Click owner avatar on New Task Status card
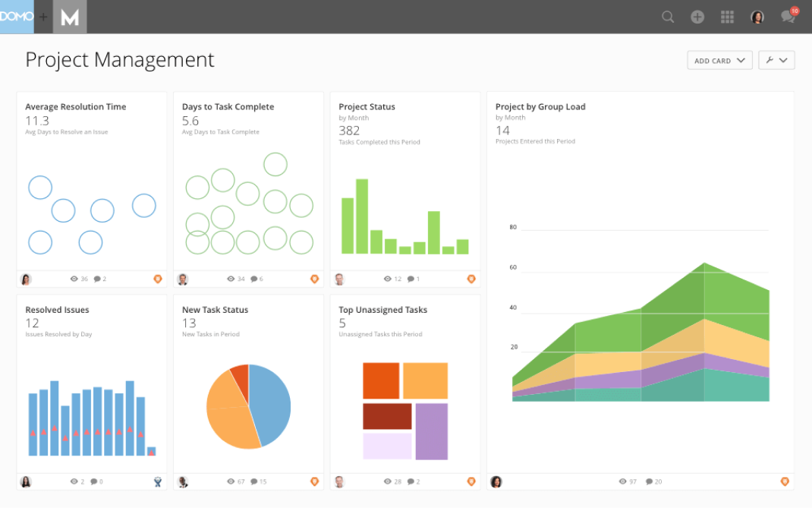This screenshot has height=508, width=812. [183, 481]
